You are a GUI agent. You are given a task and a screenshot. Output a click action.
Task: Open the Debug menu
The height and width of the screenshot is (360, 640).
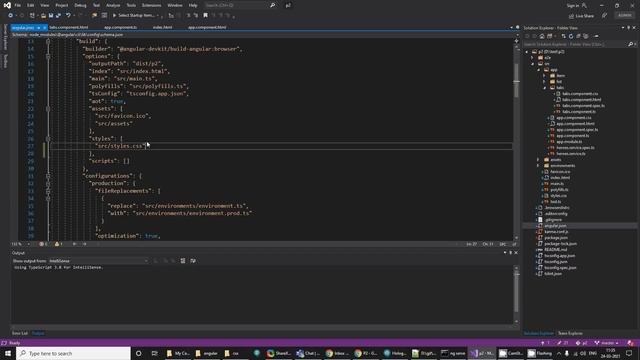tap(80, 5)
